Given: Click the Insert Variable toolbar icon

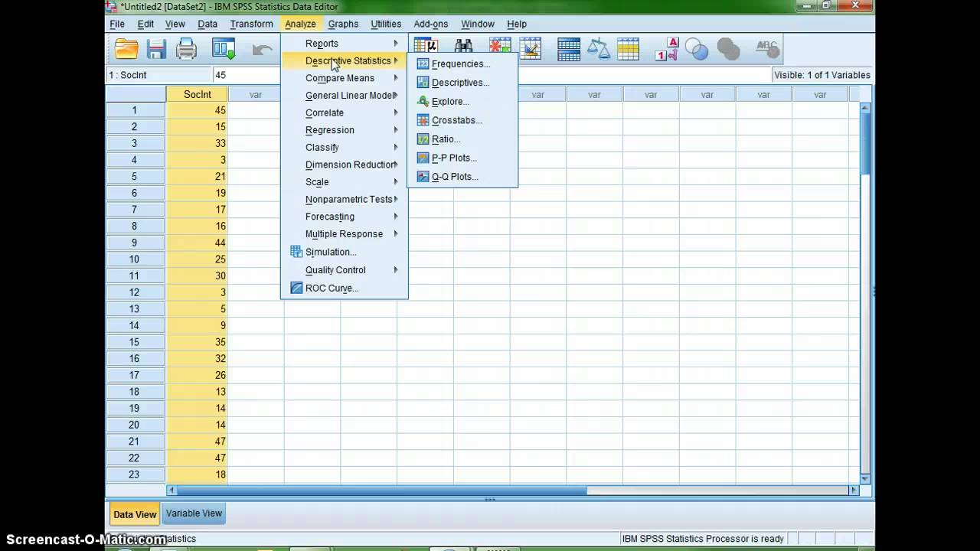Looking at the screenshot, I should [530, 50].
